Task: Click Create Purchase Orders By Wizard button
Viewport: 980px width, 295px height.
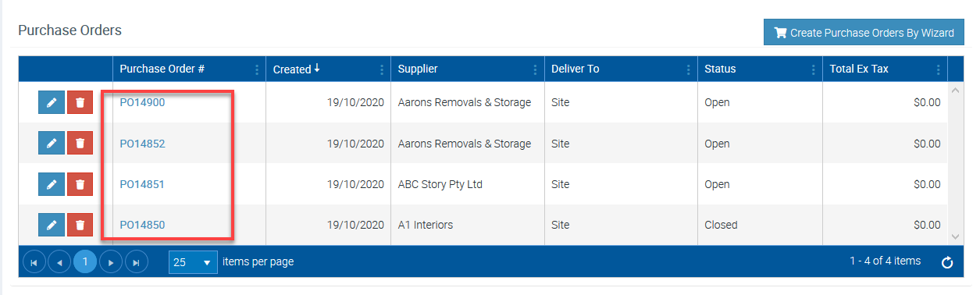Action: pyautogui.click(x=864, y=33)
